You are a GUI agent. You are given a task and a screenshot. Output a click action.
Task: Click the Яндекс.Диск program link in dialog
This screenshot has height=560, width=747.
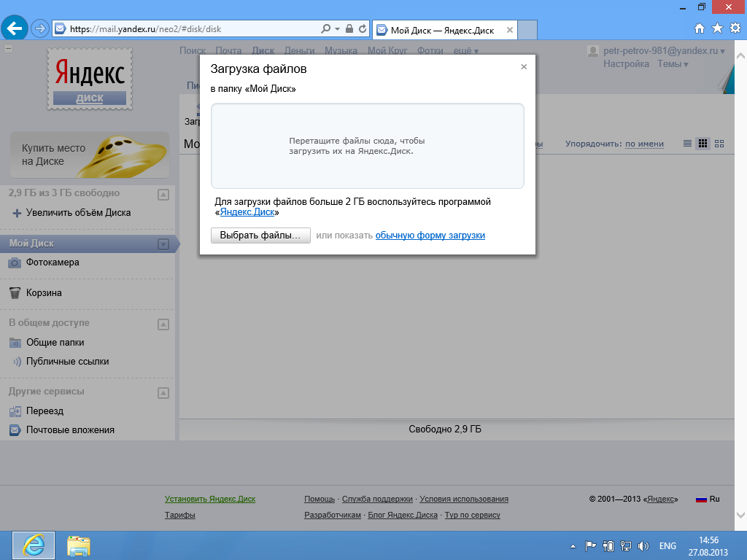pyautogui.click(x=247, y=212)
